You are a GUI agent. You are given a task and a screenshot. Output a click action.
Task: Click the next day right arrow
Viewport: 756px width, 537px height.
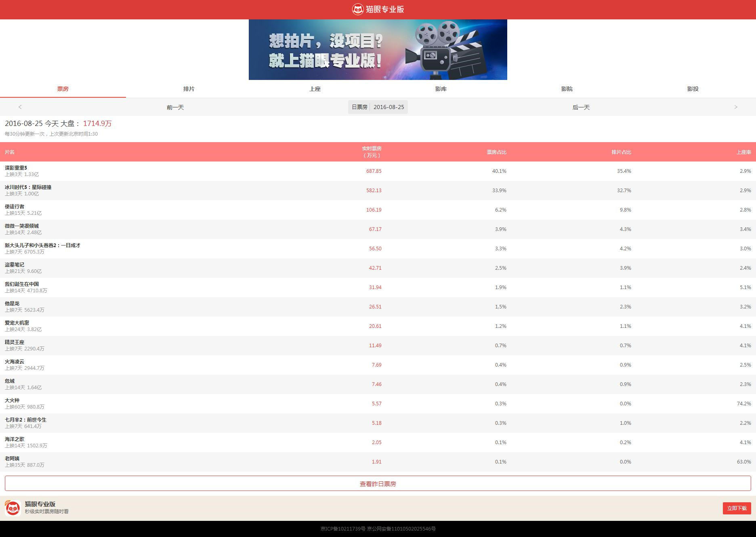[736, 107]
